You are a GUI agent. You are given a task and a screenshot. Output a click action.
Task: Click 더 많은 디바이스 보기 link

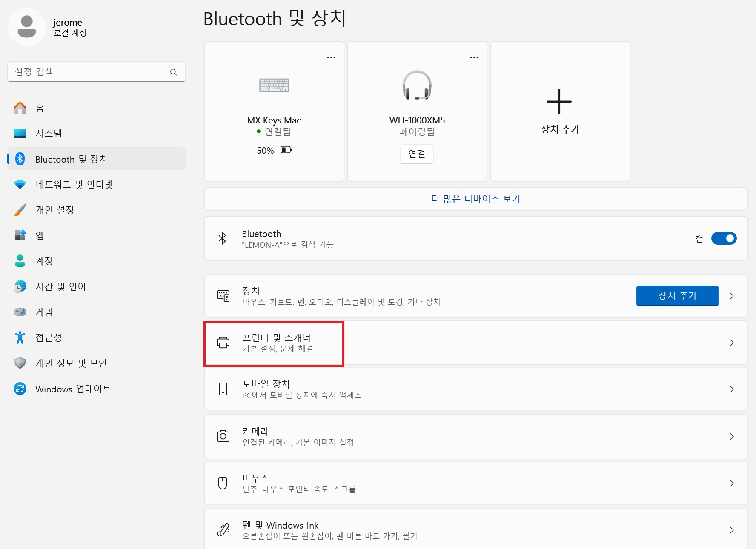pyautogui.click(x=475, y=199)
